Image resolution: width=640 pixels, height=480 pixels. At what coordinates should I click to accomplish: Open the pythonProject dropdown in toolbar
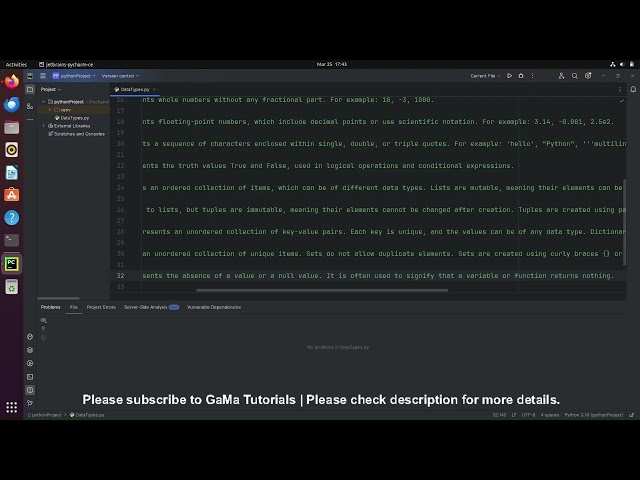[74, 76]
